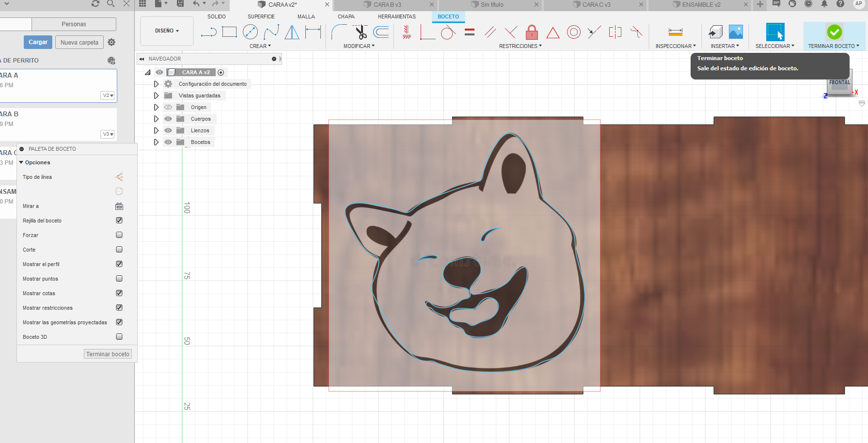Click the green Finish Sketch checkmark
The image size is (868, 443).
[834, 32]
